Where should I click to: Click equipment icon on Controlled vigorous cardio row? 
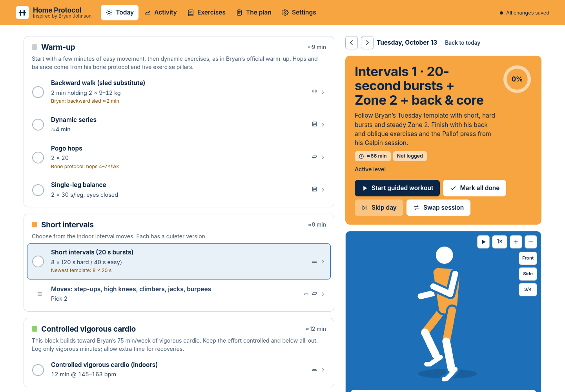pos(314,370)
